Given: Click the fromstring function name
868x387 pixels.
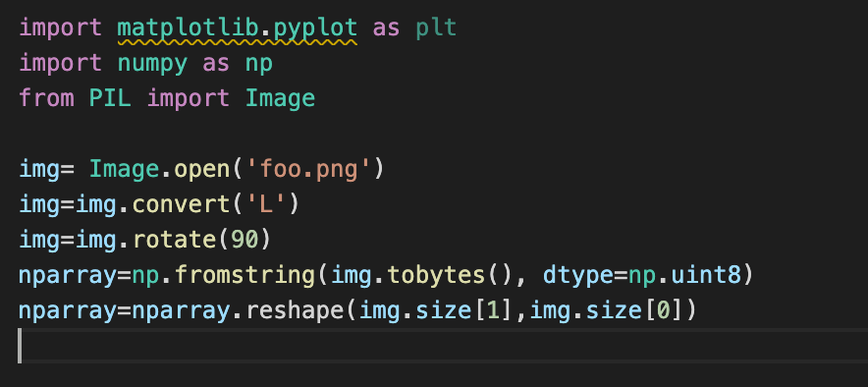Looking at the screenshot, I should [245, 275].
